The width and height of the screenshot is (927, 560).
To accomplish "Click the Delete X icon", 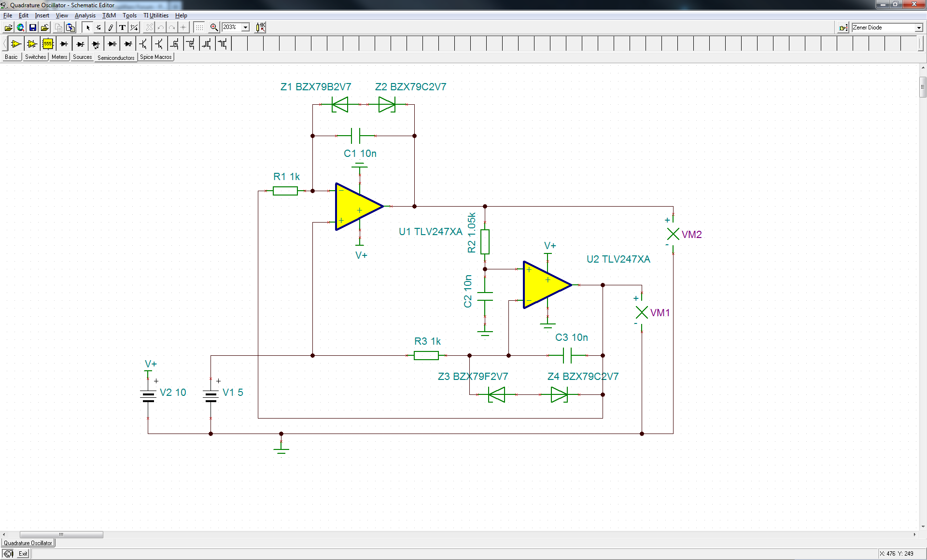I will click(149, 28).
